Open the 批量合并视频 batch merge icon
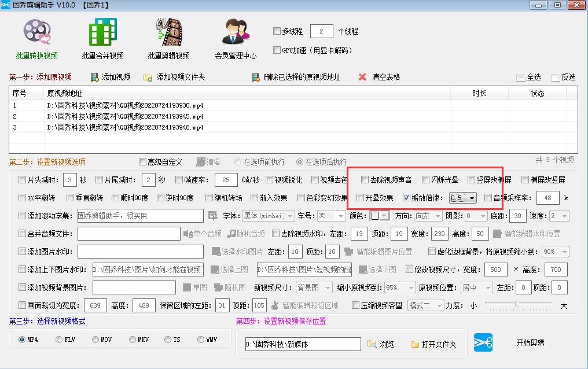Image resolution: width=588 pixels, height=369 pixels. pyautogui.click(x=103, y=32)
